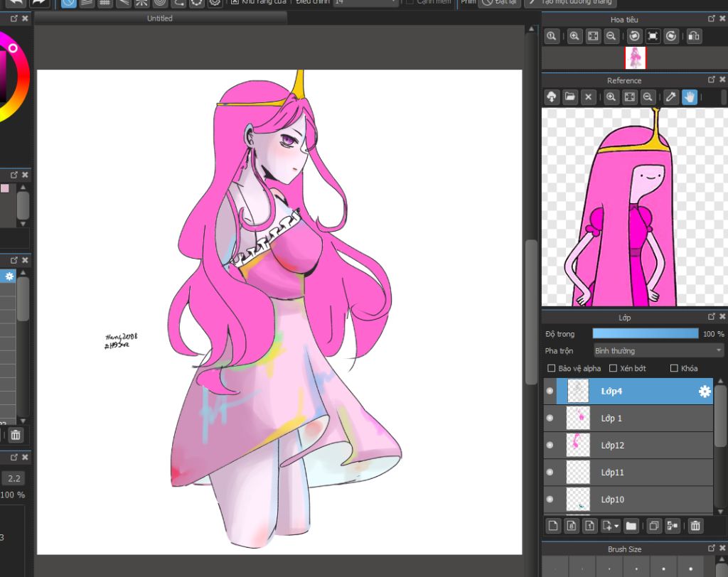Image resolution: width=728 pixels, height=577 pixels.
Task: Rotate canvas left in Navigator
Action: coord(634,36)
